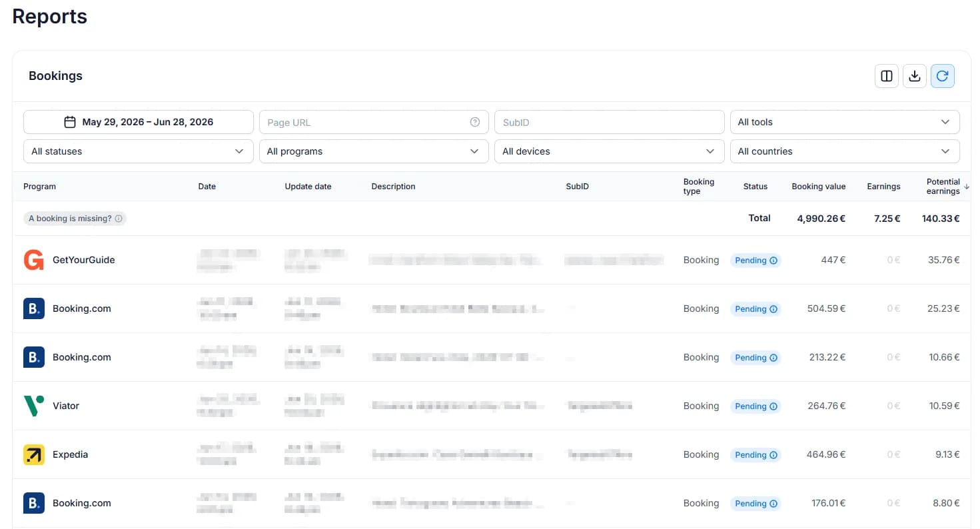Click the GetYourGuide logo icon
Image resolution: width=980 pixels, height=529 pixels.
click(34, 260)
